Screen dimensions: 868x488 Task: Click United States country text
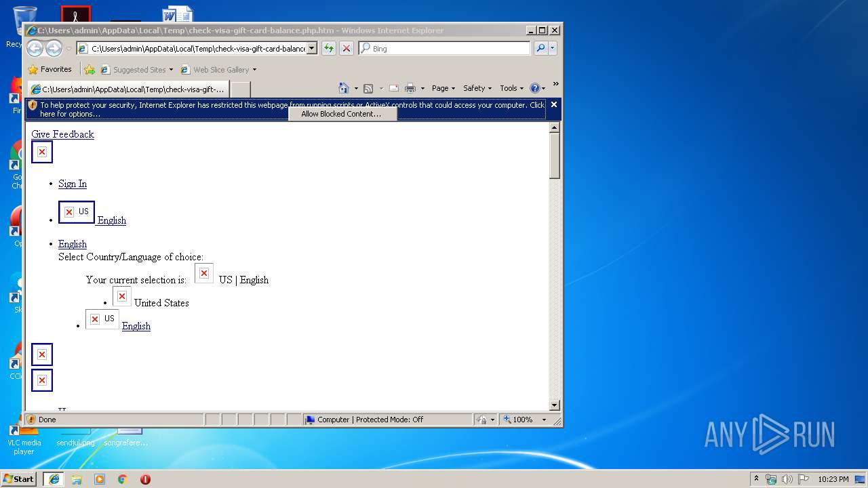(x=161, y=303)
